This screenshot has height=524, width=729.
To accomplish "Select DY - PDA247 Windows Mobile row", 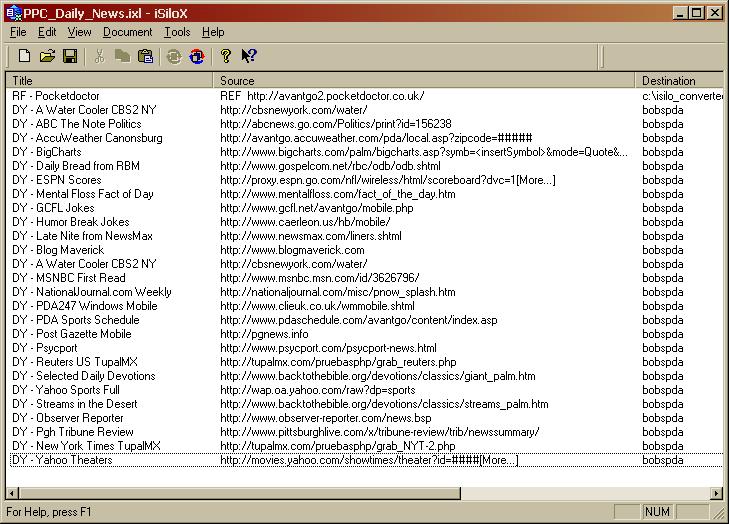I will click(366, 305).
